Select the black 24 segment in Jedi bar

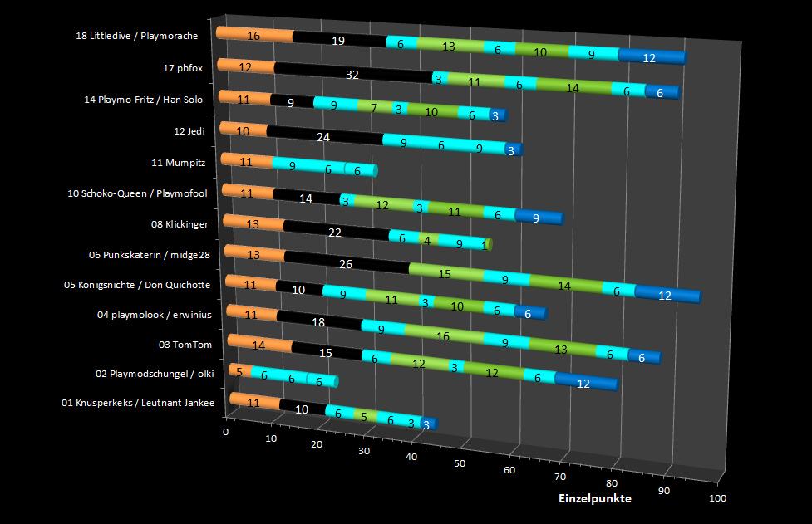[324, 136]
